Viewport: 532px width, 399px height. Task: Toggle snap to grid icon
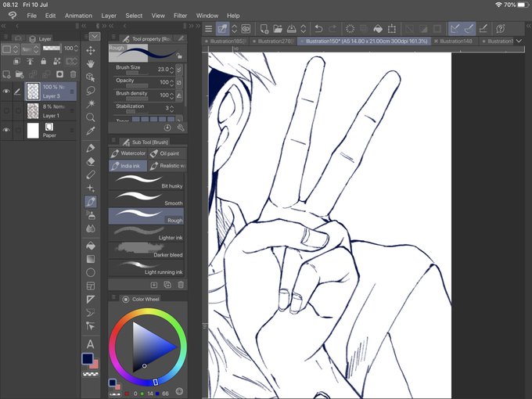pos(483,29)
